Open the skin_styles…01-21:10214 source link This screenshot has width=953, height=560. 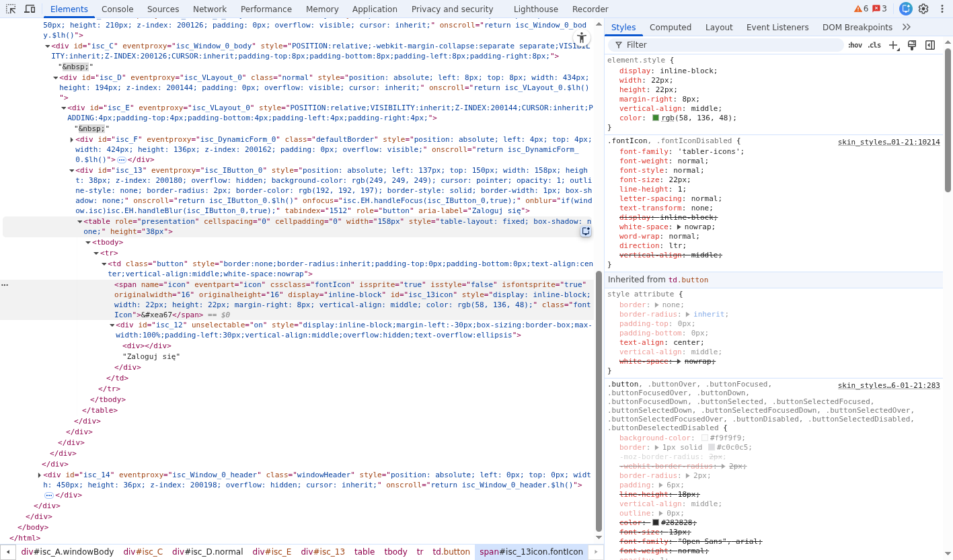coord(888,142)
